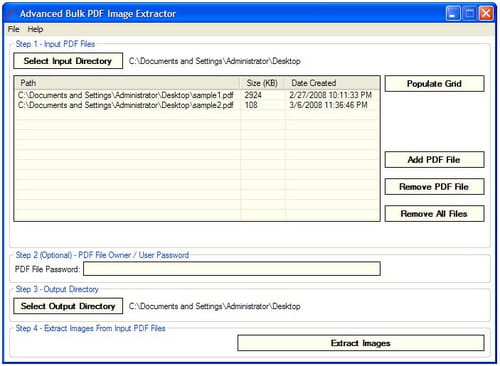Click the Extract Images button
Screen dimensions: 500x366
(x=361, y=343)
